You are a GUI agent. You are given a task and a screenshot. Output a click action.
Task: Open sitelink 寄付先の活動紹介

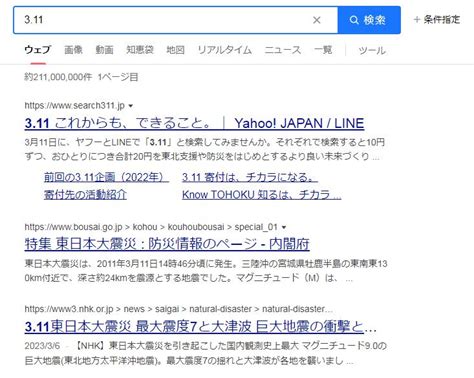(x=85, y=194)
